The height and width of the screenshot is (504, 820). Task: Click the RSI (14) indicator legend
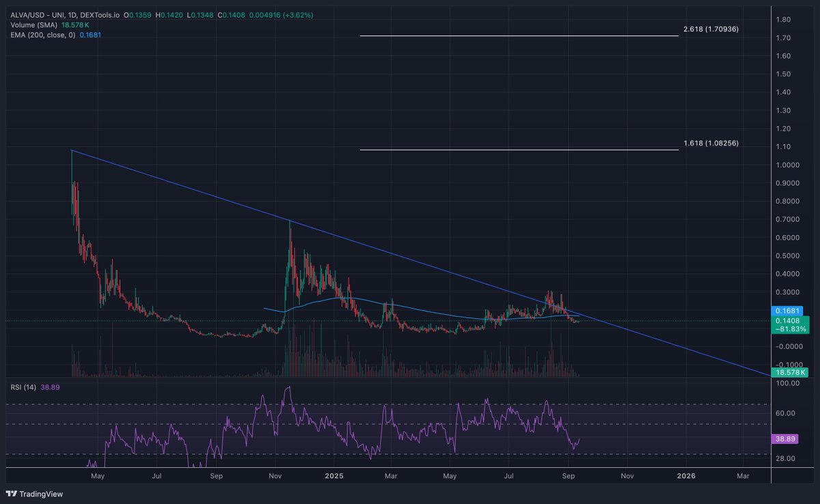coord(23,387)
